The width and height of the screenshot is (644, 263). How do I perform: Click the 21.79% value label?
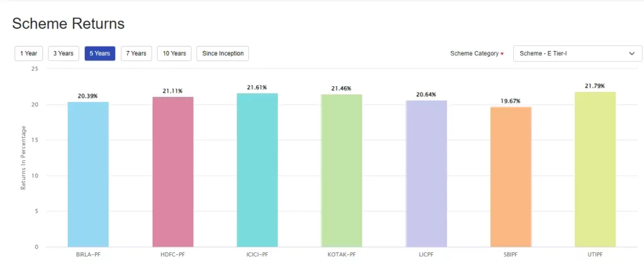click(x=595, y=86)
